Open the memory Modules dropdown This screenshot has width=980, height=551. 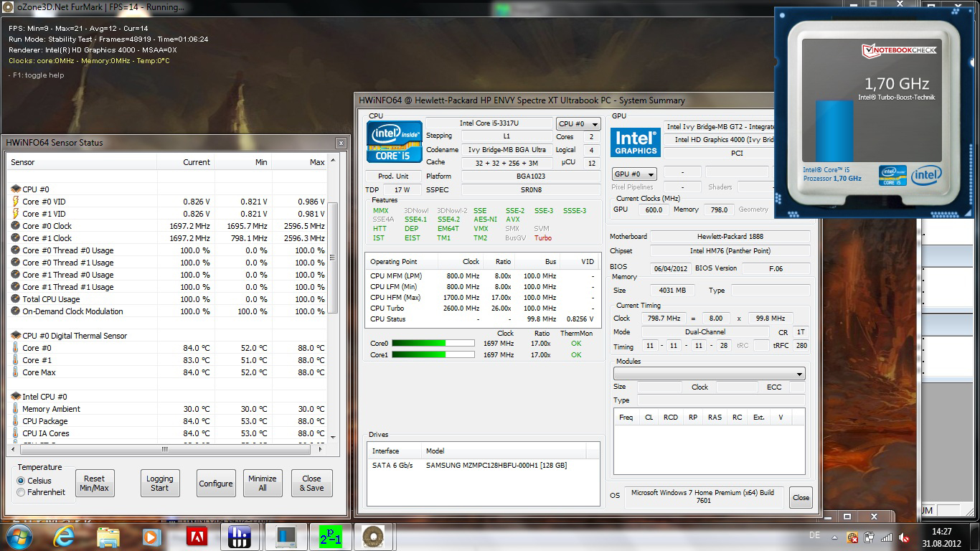pos(709,374)
